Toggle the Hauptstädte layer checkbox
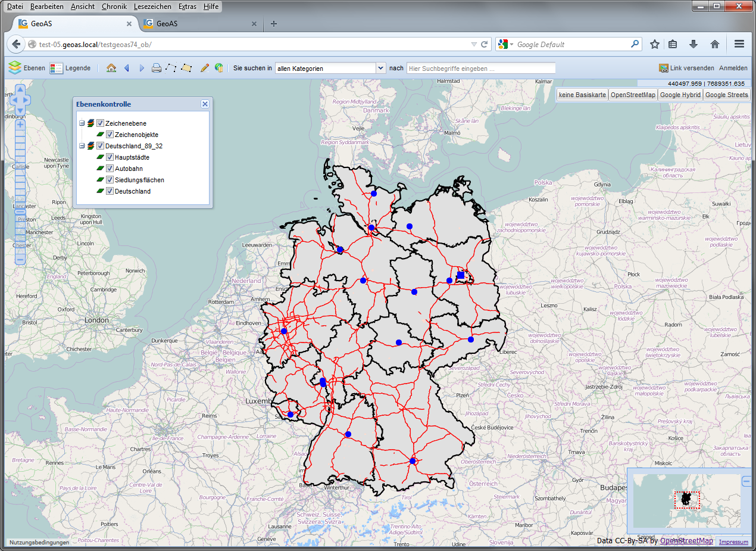The width and height of the screenshot is (756, 551). point(110,157)
